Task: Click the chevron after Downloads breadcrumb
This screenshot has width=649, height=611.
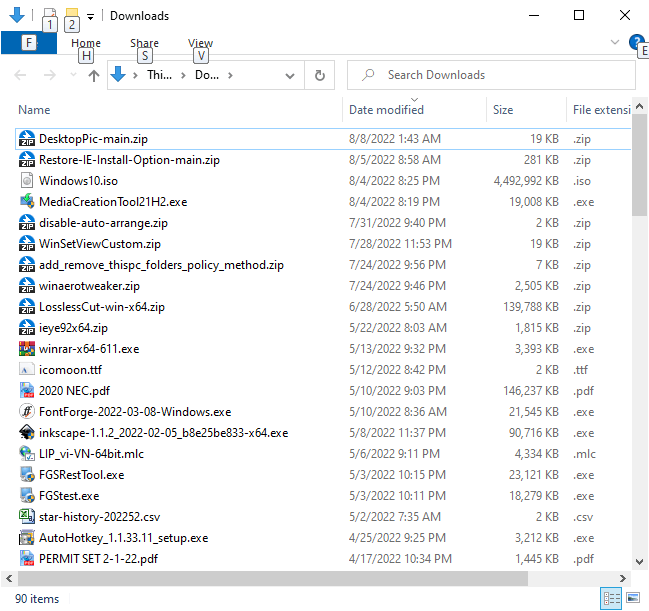Action: [x=231, y=75]
